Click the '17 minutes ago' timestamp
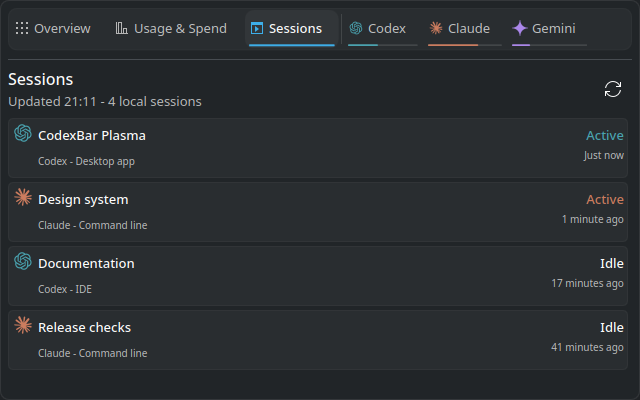 587,284
